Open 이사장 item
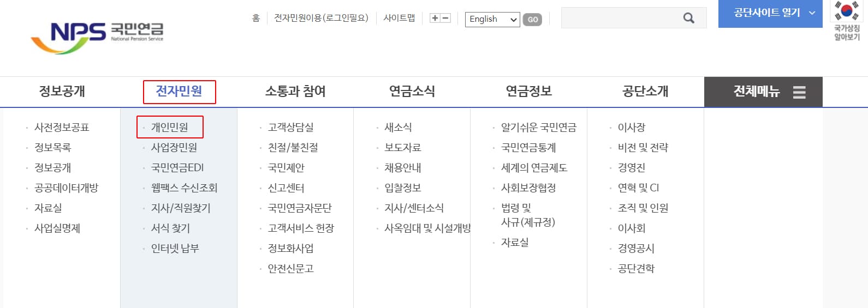 (632, 128)
